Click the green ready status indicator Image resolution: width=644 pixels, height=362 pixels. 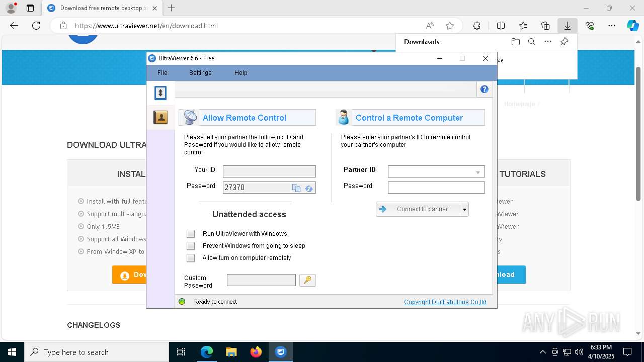(x=182, y=302)
